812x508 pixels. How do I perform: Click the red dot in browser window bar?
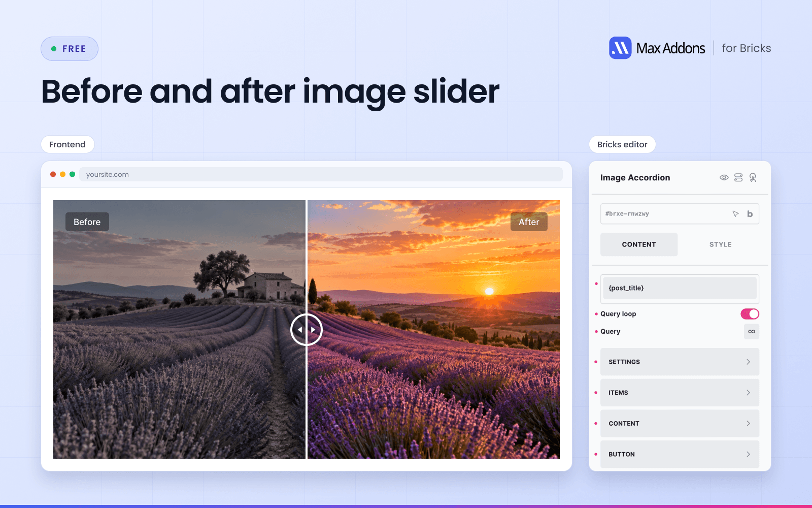tap(53, 174)
